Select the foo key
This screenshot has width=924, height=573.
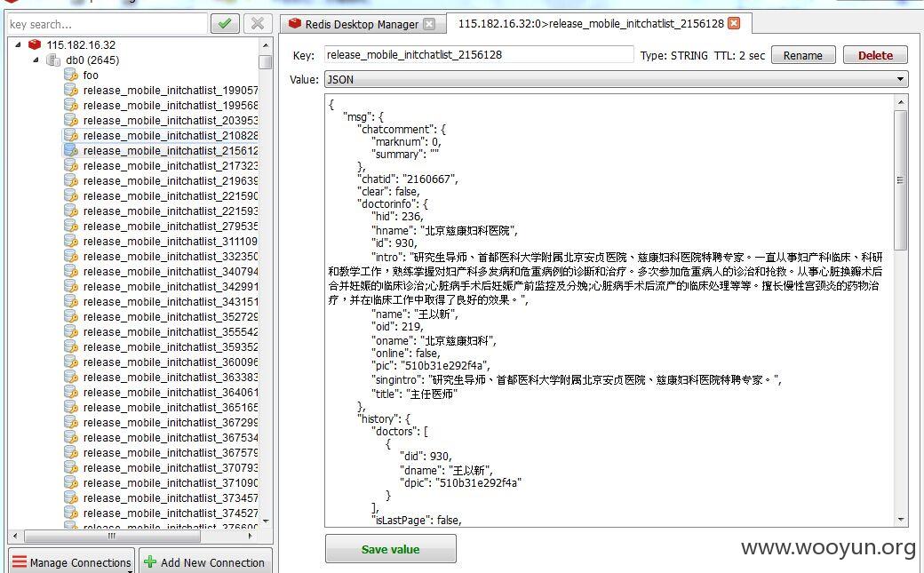(x=90, y=75)
